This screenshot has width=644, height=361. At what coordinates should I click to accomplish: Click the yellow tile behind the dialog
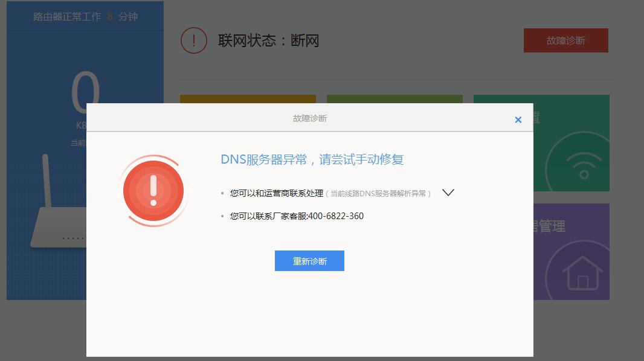(248, 100)
